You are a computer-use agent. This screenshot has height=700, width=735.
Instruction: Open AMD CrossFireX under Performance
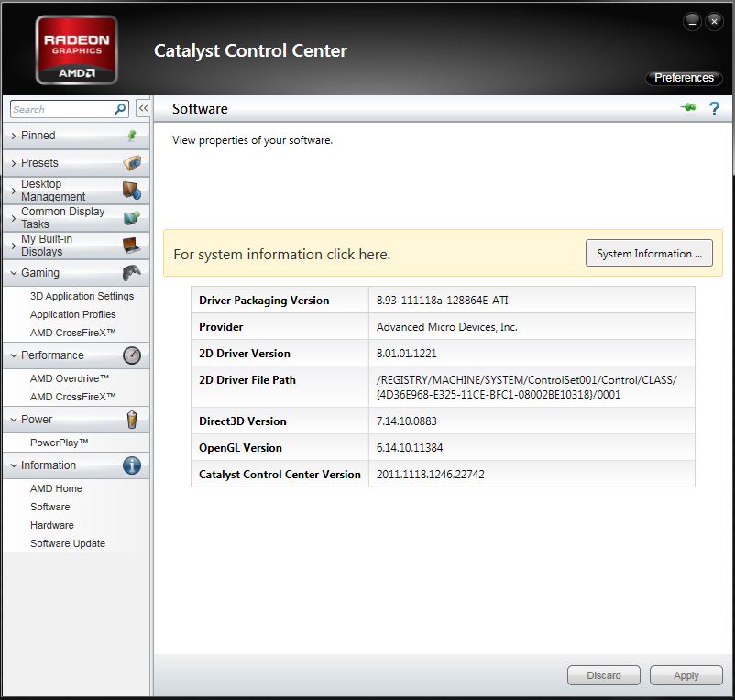[72, 397]
